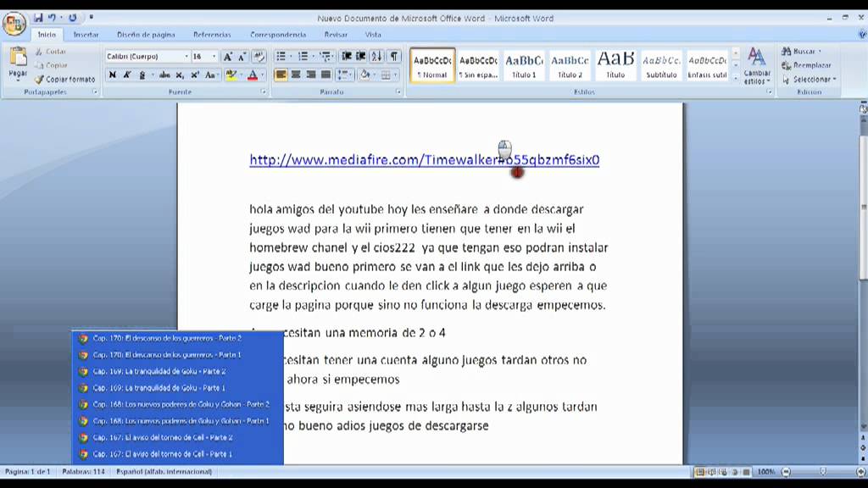The image size is (868, 488).
Task: Click Buscar in the Edición group
Action: 802,52
